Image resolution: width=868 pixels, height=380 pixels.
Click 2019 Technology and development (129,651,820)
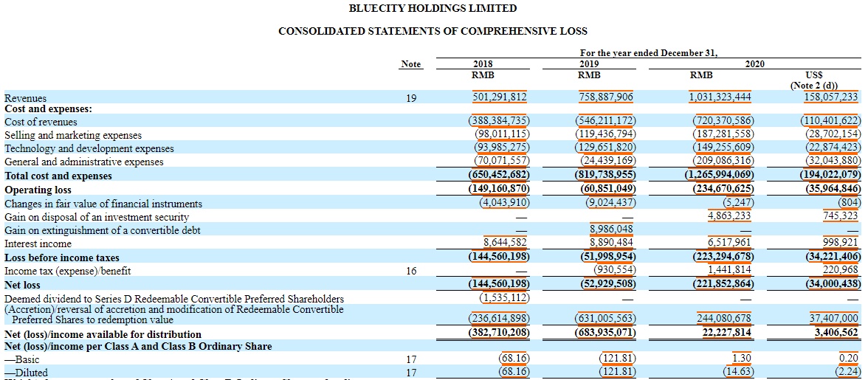pyautogui.click(x=605, y=148)
